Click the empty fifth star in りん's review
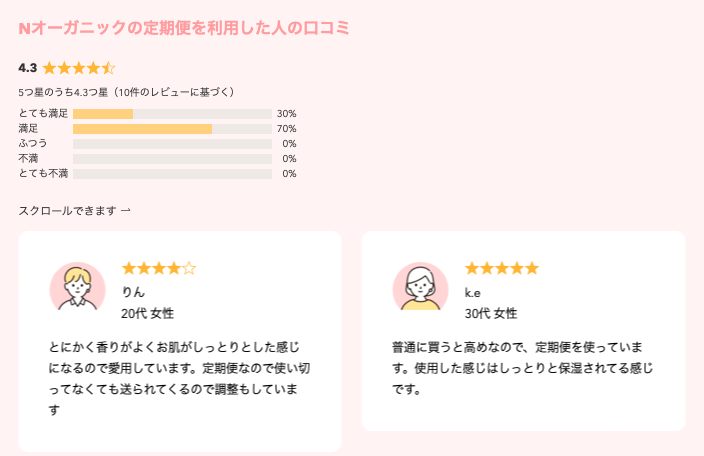The height and width of the screenshot is (456, 704). (x=189, y=268)
